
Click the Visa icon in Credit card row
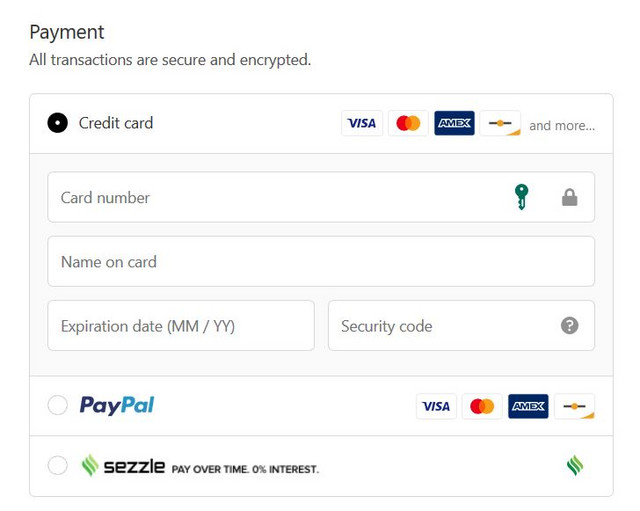click(x=361, y=124)
